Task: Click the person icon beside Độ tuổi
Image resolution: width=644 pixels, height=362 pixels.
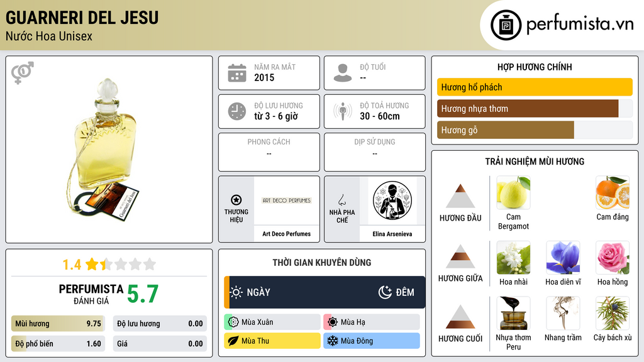Action: coord(343,73)
